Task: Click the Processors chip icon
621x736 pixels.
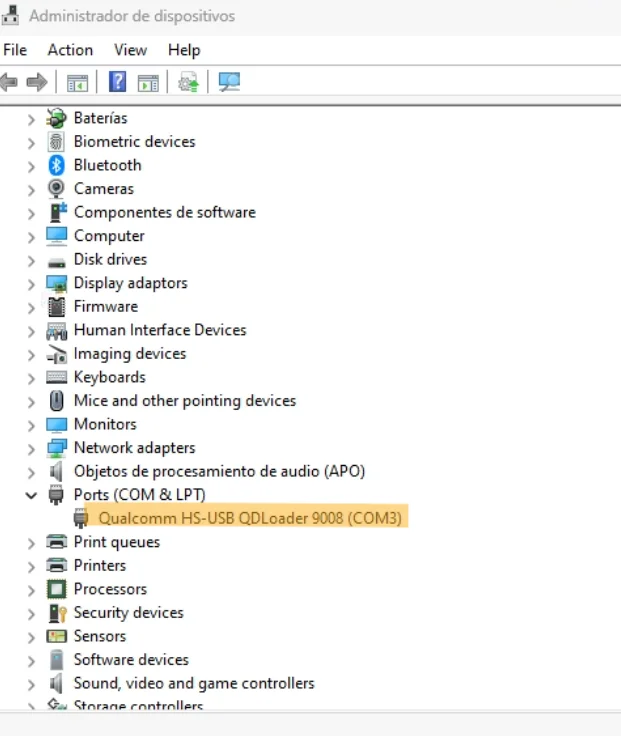Action: pyautogui.click(x=56, y=589)
